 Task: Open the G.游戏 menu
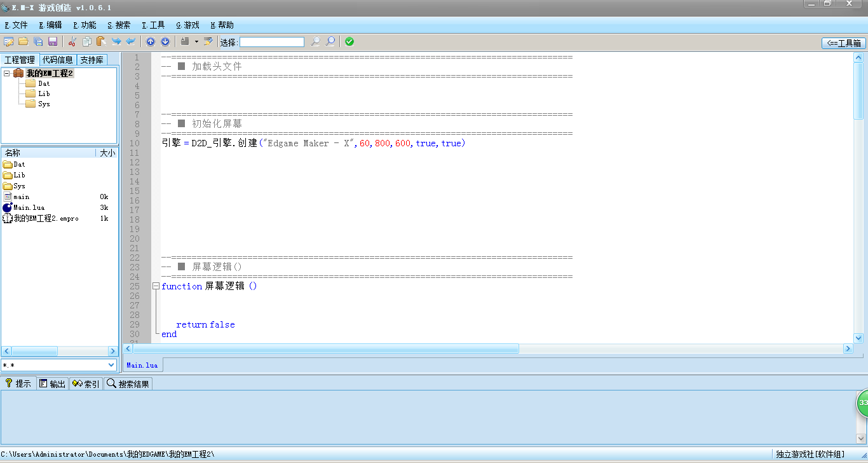[187, 25]
